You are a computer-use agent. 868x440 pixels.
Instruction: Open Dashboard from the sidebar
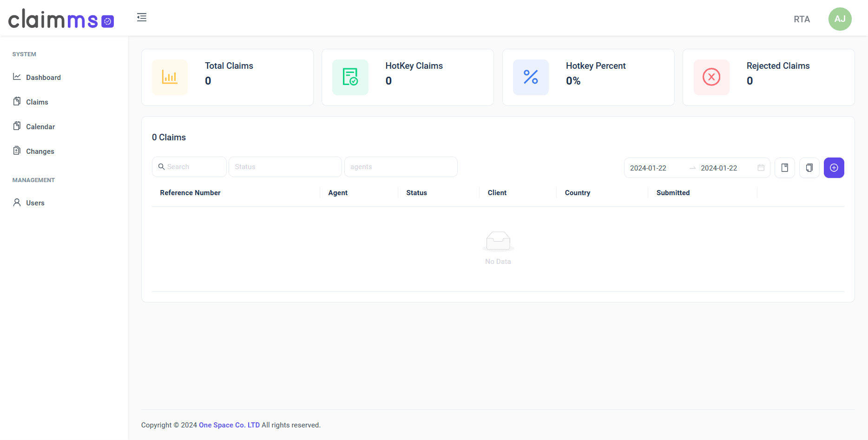(x=43, y=77)
